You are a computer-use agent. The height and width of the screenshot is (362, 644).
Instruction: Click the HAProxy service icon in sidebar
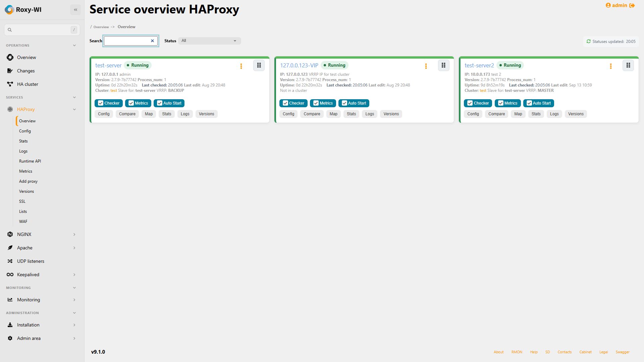10,109
